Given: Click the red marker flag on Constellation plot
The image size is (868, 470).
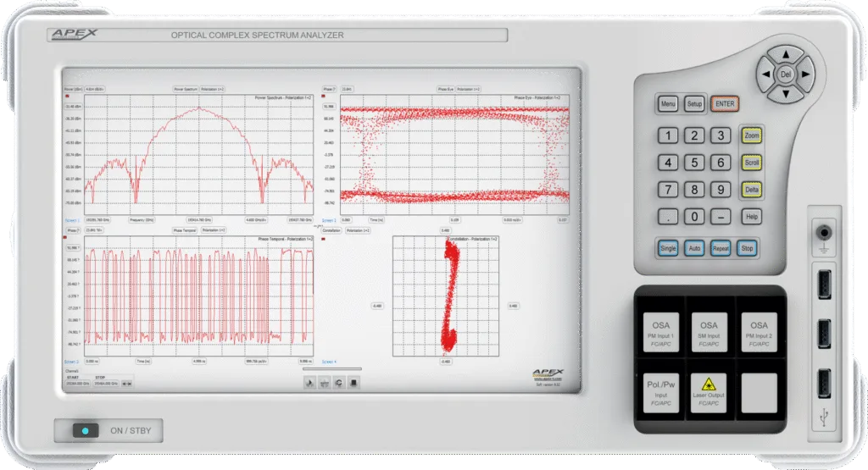Looking at the screenshot, I should pyautogui.click(x=323, y=239).
